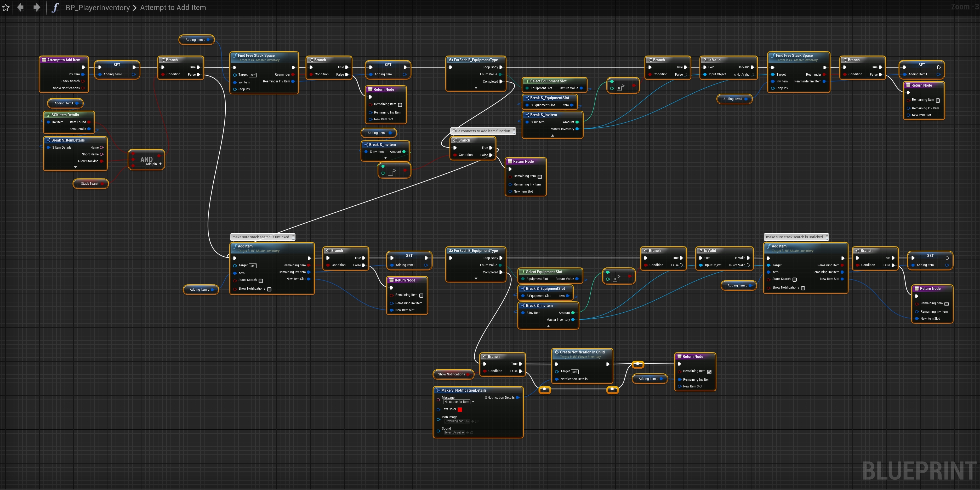Image resolution: width=980 pixels, height=490 pixels.
Task: Uncheck Remaining Item on bottom Return Node
Action: (x=709, y=371)
